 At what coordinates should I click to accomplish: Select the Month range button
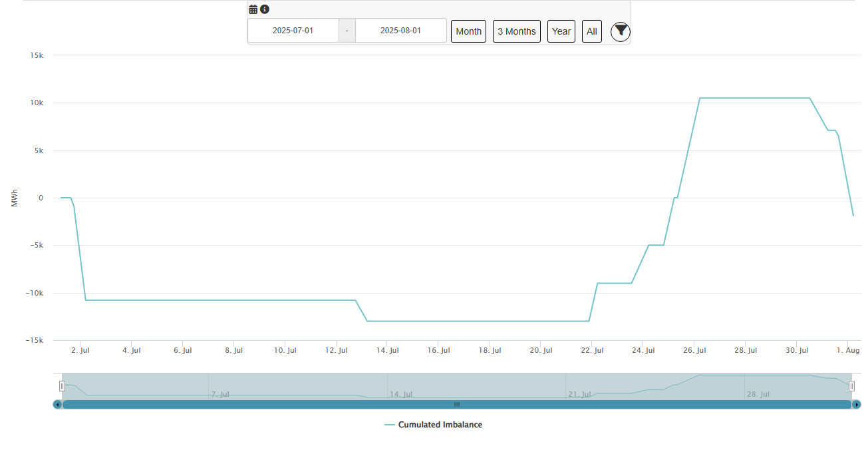(468, 31)
